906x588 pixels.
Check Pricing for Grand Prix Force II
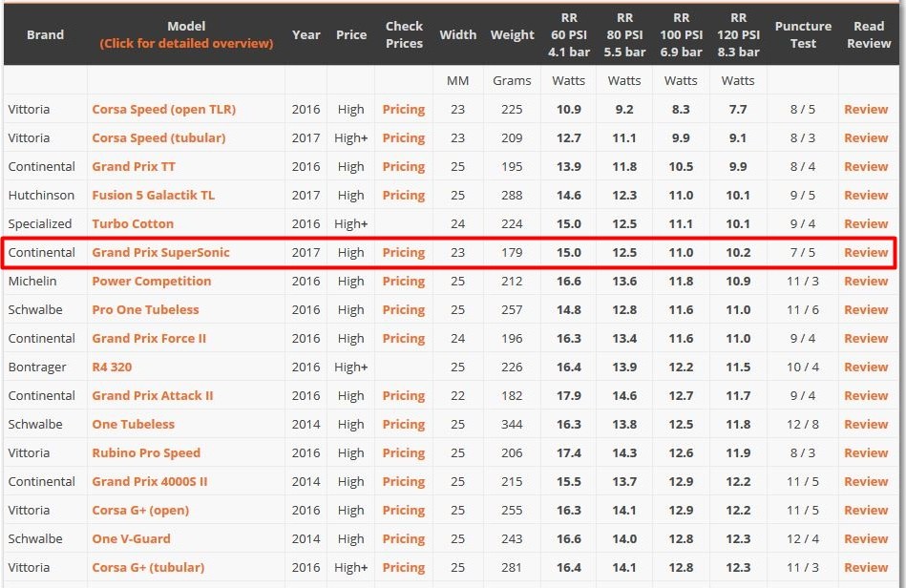click(x=403, y=339)
